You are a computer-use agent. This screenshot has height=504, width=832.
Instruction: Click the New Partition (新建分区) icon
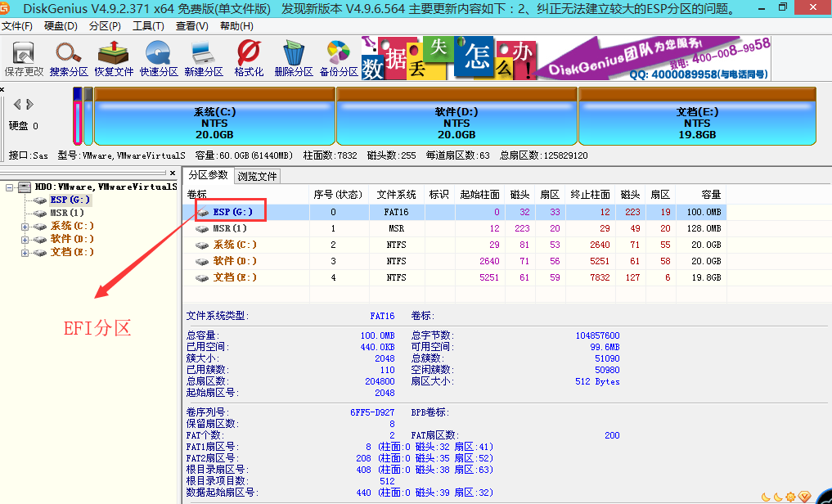[204, 58]
